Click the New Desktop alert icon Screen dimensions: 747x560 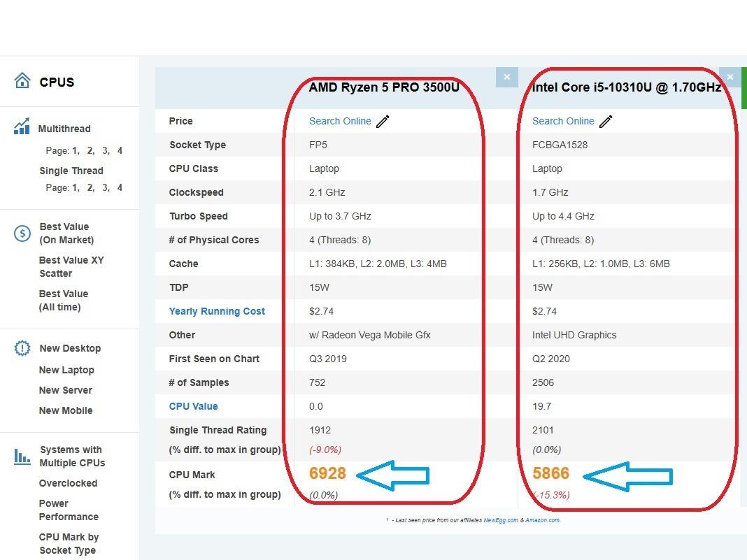tap(22, 347)
